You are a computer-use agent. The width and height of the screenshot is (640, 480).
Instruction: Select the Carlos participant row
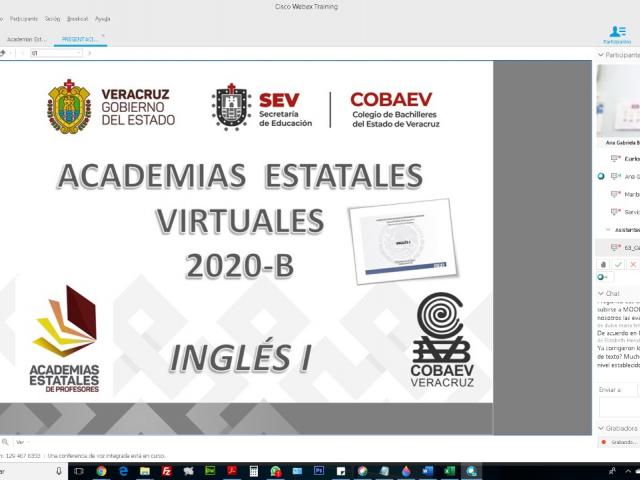618,158
